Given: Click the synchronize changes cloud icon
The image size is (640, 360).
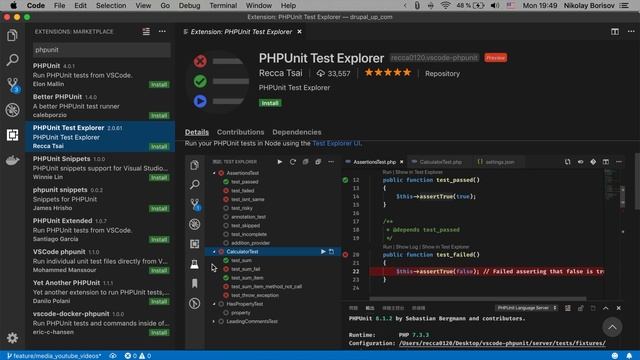Looking at the screenshot, I should [113, 356].
